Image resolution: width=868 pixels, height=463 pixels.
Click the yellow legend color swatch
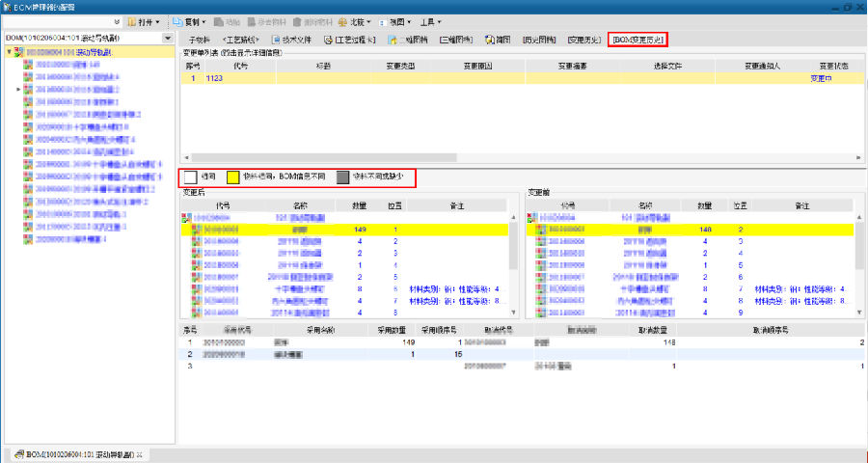click(x=233, y=177)
